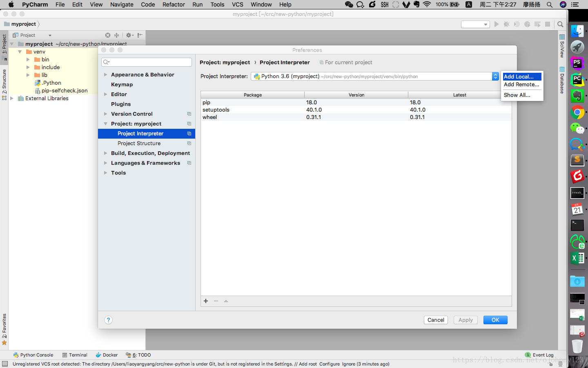Open the Preferences help question mark

108,320
